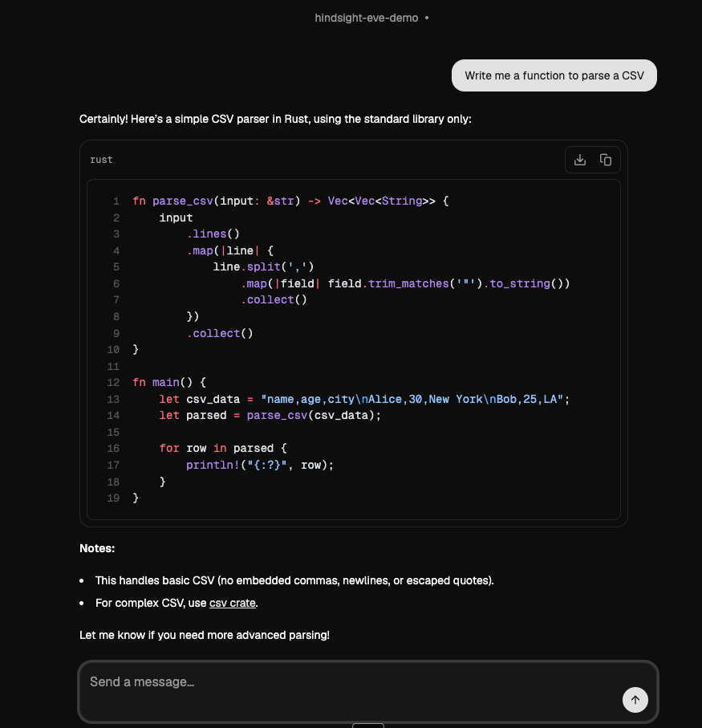Click the trim_matches code line

pyautogui.click(x=405, y=283)
